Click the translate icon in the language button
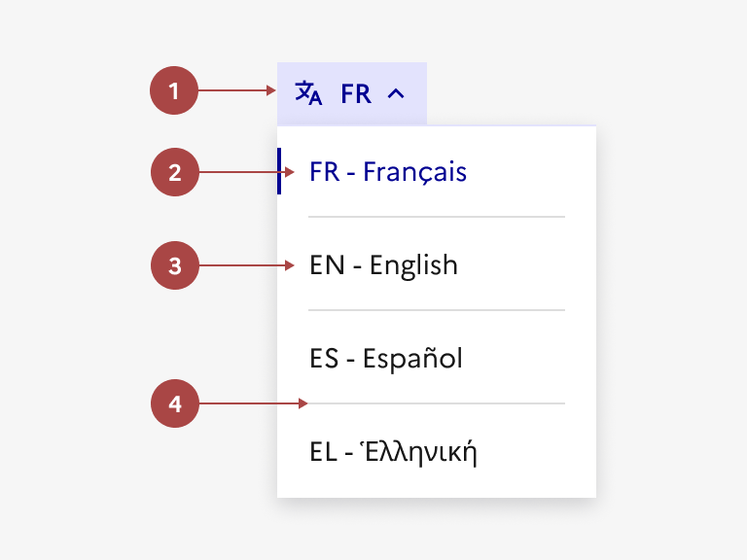 [308, 93]
